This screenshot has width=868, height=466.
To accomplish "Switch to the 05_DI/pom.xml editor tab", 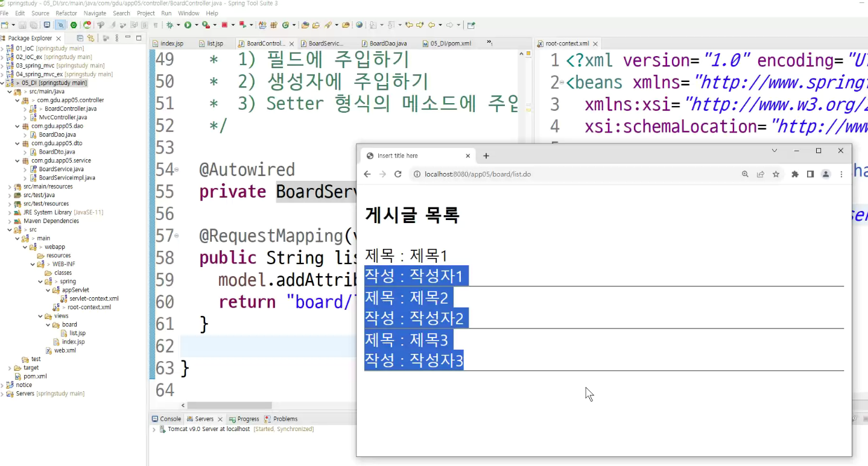I will [446, 43].
